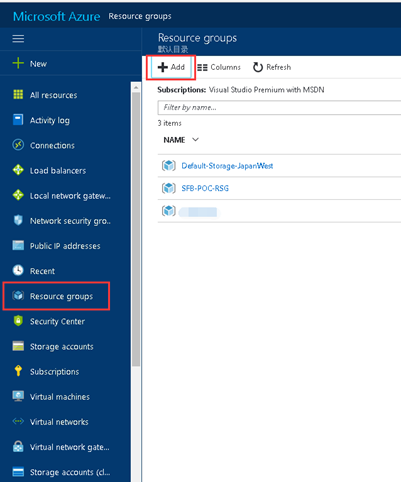Screen dimensions: 401x482
Task: Click Storage accounts (cl... label
Action: [x=70, y=472]
